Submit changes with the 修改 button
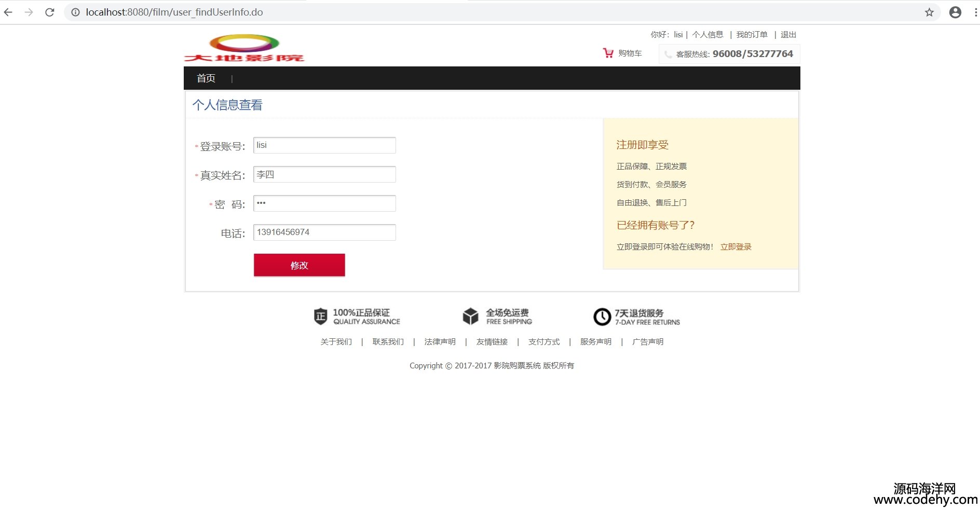This screenshot has width=980, height=510. 300,265
